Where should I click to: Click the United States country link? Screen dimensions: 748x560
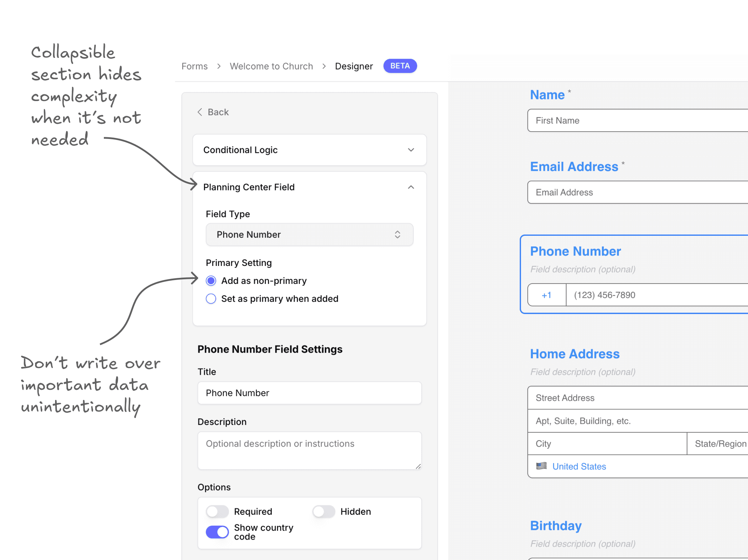(579, 466)
